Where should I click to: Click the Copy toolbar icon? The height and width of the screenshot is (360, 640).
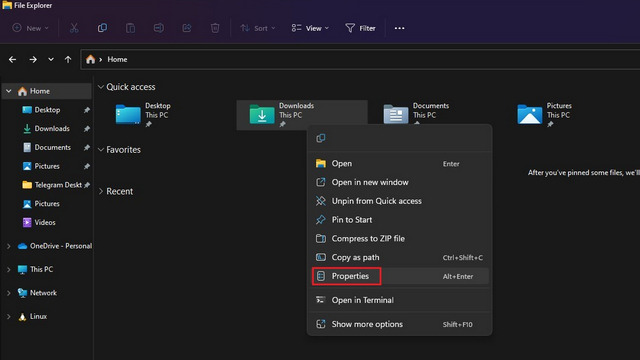[x=102, y=28]
